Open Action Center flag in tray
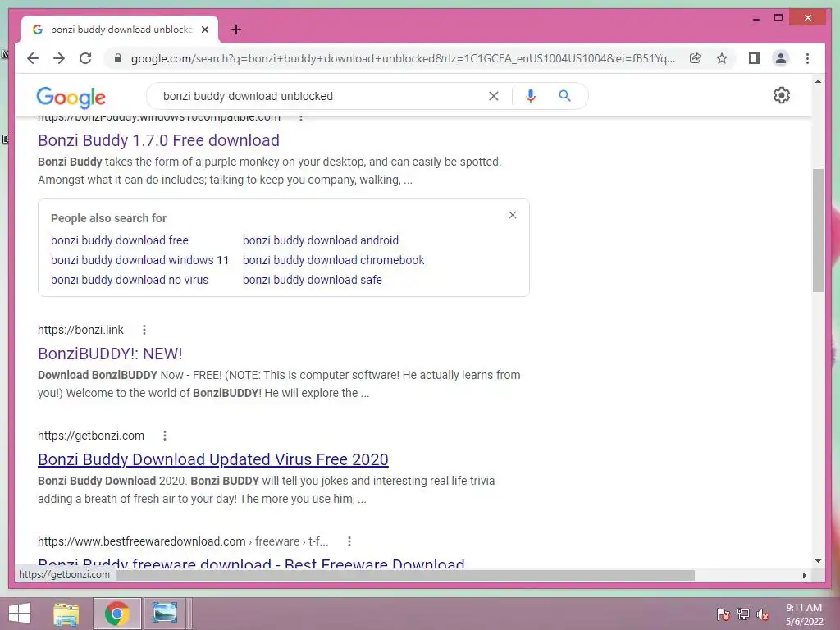840x630 pixels. pyautogui.click(x=724, y=614)
